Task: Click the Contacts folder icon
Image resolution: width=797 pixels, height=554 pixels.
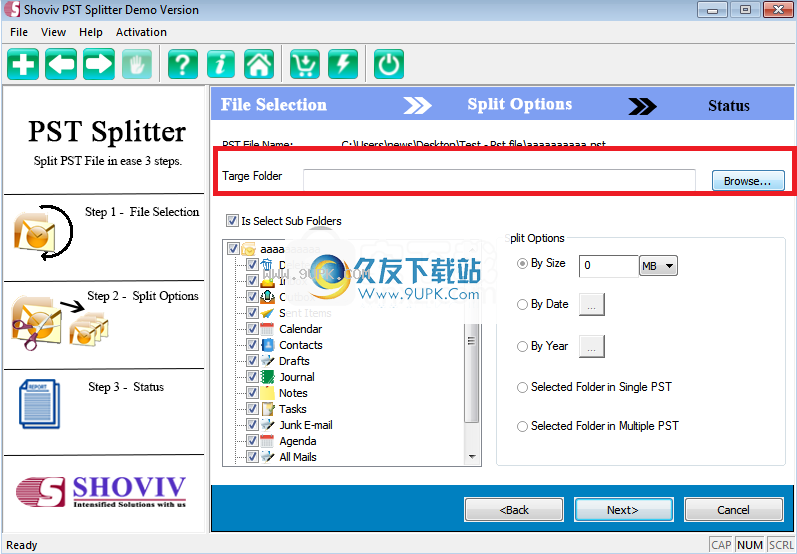Action: (x=267, y=345)
